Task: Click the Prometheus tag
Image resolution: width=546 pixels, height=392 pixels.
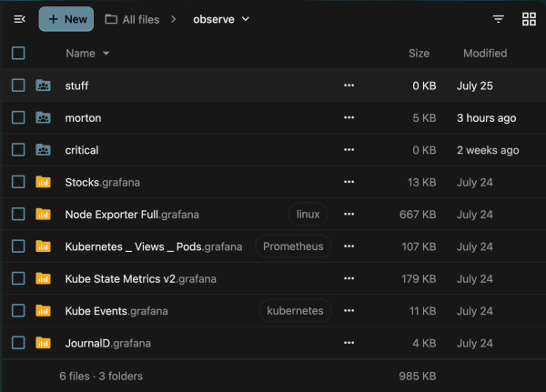Action: pos(293,246)
